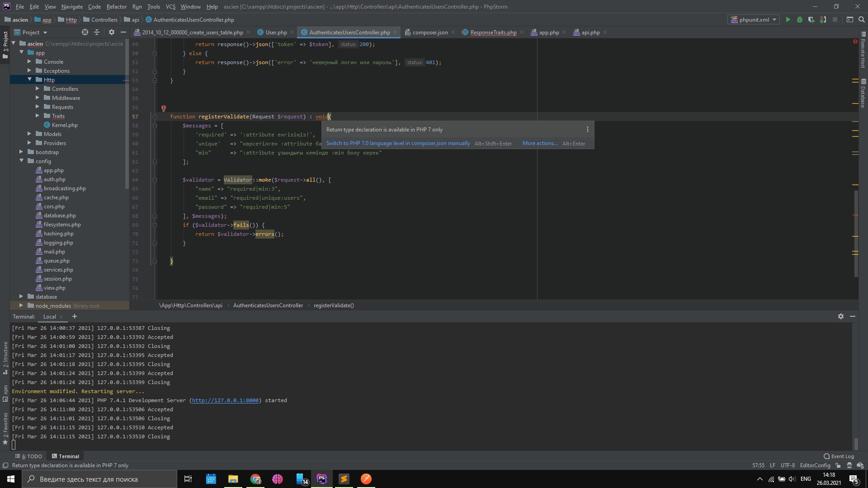
Task: Toggle file read-only lock icon in status bar
Action: click(838, 465)
